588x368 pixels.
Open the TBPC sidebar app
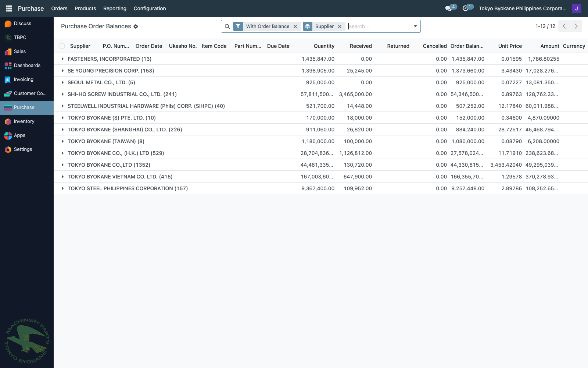point(27,38)
